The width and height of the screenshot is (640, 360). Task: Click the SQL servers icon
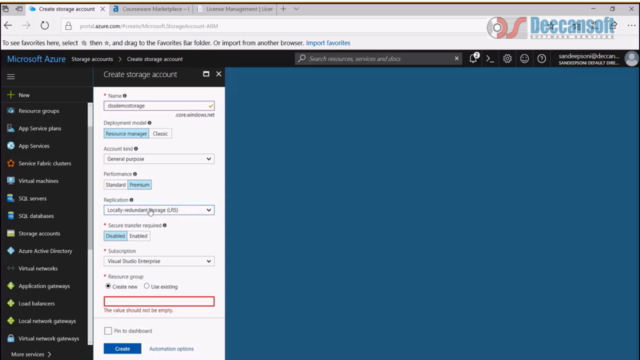point(11,198)
